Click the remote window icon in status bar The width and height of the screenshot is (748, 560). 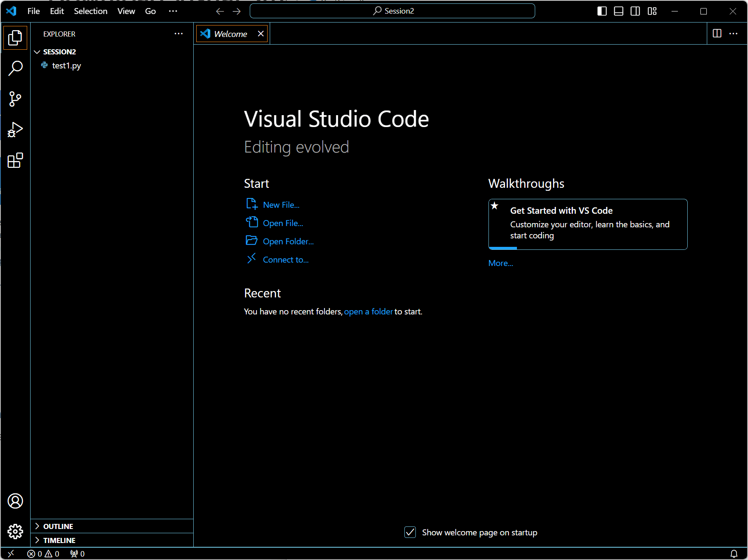click(x=11, y=554)
